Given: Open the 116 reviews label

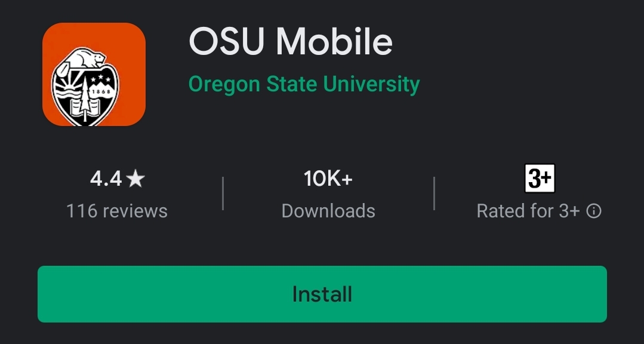Looking at the screenshot, I should tap(116, 211).
